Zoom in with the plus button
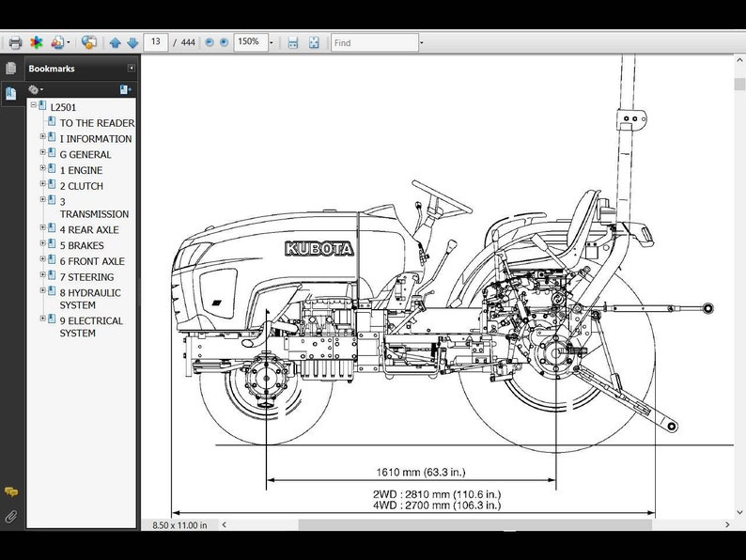Screen dimensions: 746x560 point(224,43)
